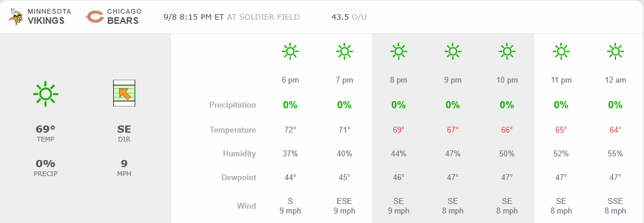The width and height of the screenshot is (644, 223).
Task: Click the At Soldier Field venue text
Action: click(263, 17)
